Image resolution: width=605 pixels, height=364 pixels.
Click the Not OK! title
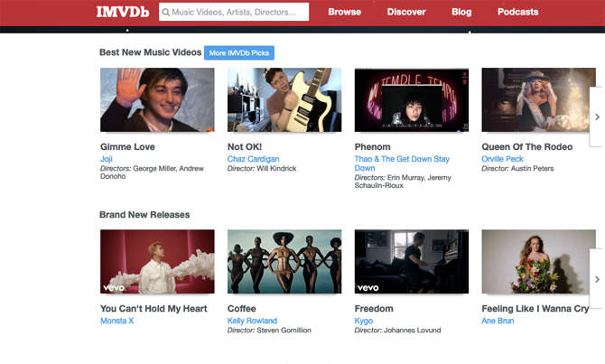point(245,146)
